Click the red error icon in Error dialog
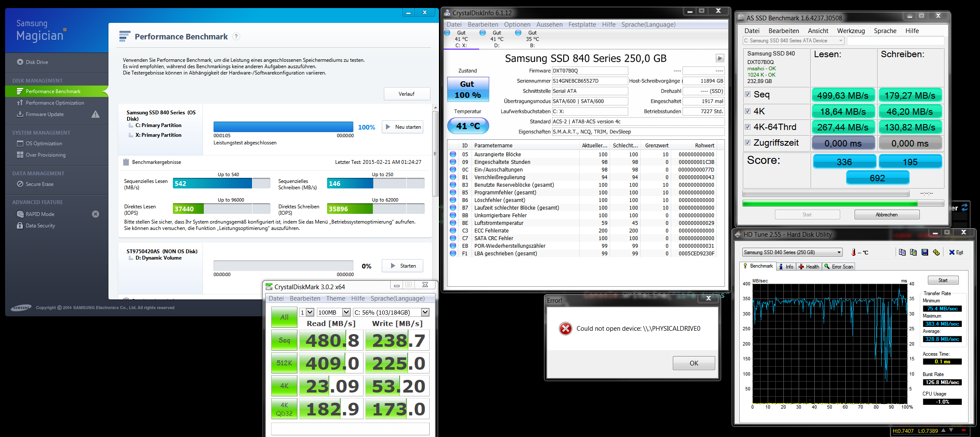980x437 pixels. pyautogui.click(x=565, y=329)
